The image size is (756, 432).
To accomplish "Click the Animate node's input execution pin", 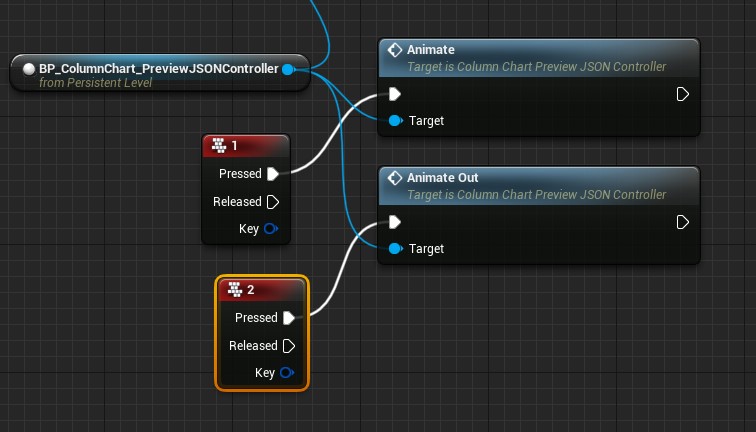I will tap(395, 94).
